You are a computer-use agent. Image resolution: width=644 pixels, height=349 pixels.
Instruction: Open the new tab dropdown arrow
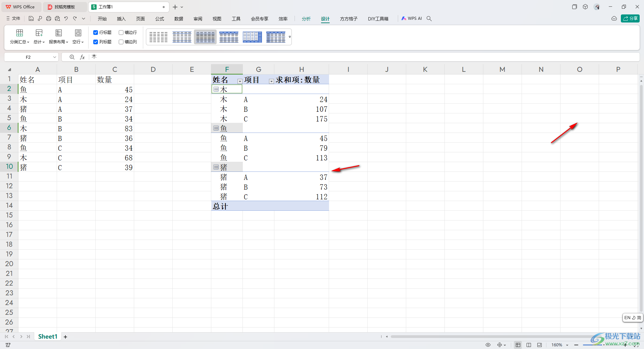tap(182, 7)
